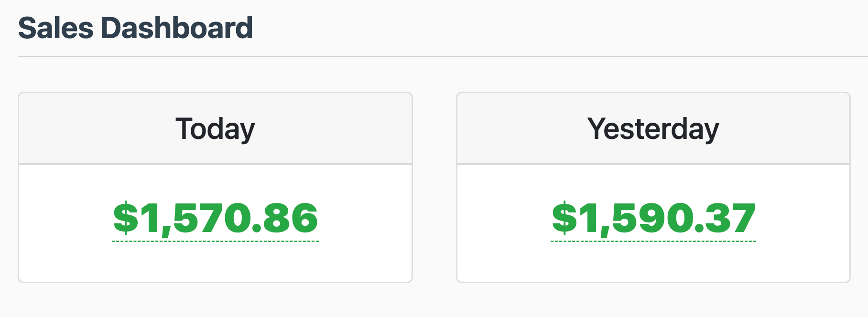
Task: Click the Sales Dashboard page title
Action: [135, 28]
